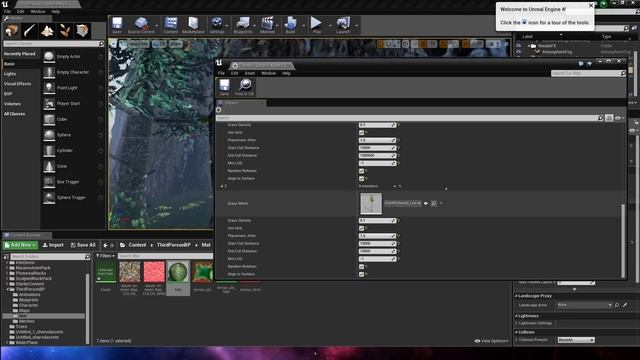The image size is (640, 360).
Task: Open Help menu in grass editor window
Action: [286, 73]
